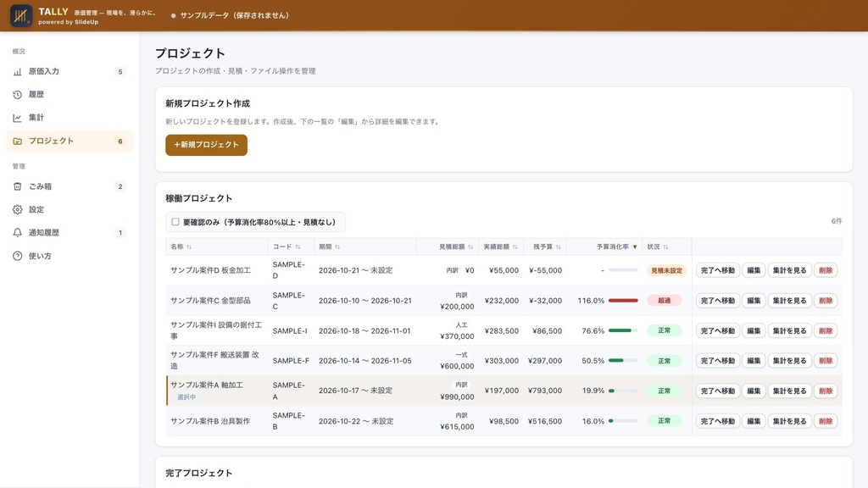
Task: Delete サンプル案件I row
Action: click(x=826, y=331)
